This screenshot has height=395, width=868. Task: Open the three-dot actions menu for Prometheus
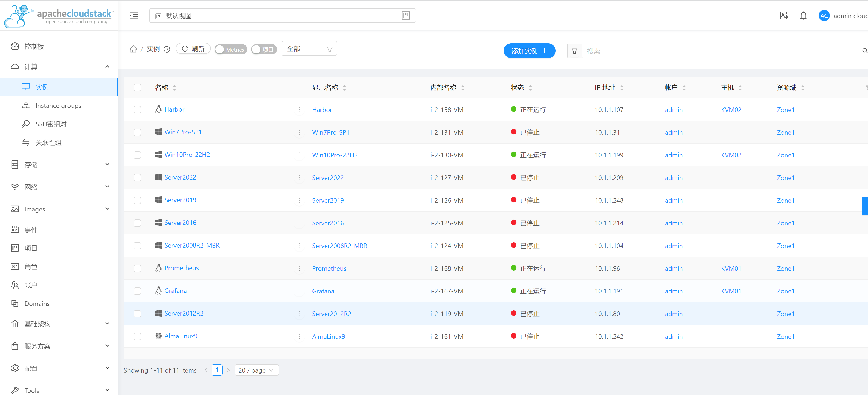pyautogui.click(x=299, y=268)
